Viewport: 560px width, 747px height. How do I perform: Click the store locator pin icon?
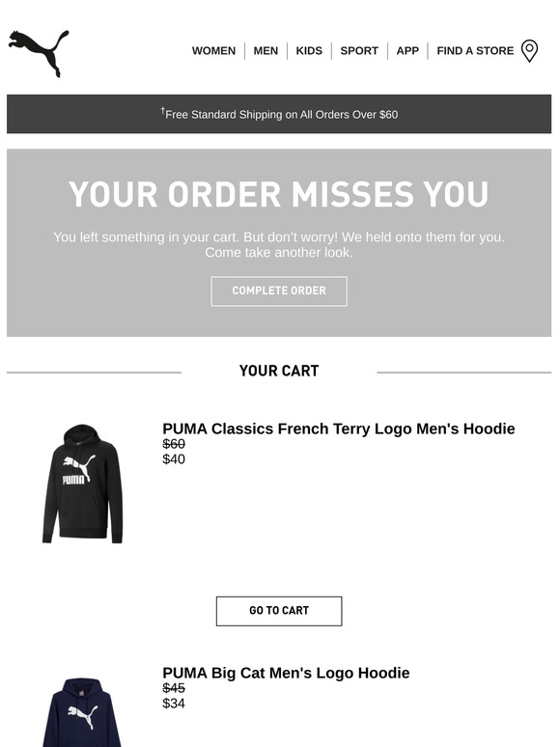[x=529, y=51]
